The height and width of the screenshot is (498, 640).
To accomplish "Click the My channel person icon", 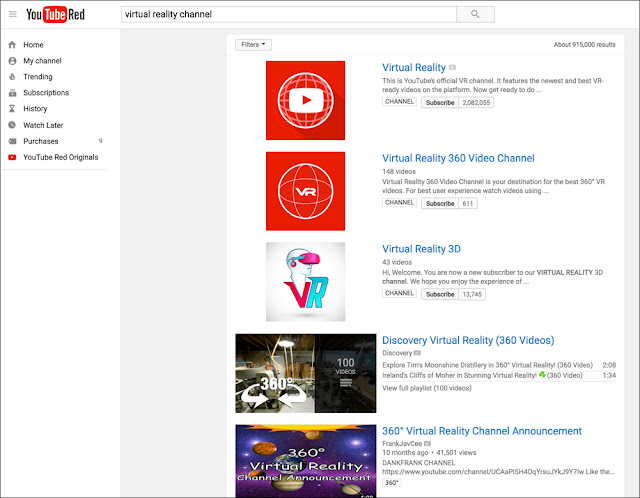I will tap(12, 61).
